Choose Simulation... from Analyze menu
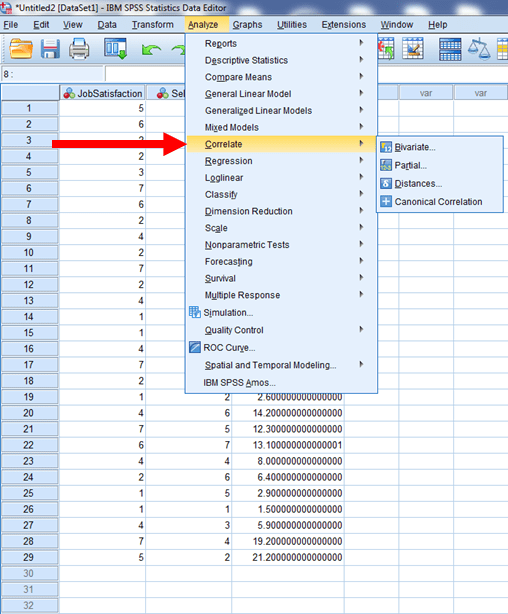This screenshot has height=614, width=508. tap(281, 312)
